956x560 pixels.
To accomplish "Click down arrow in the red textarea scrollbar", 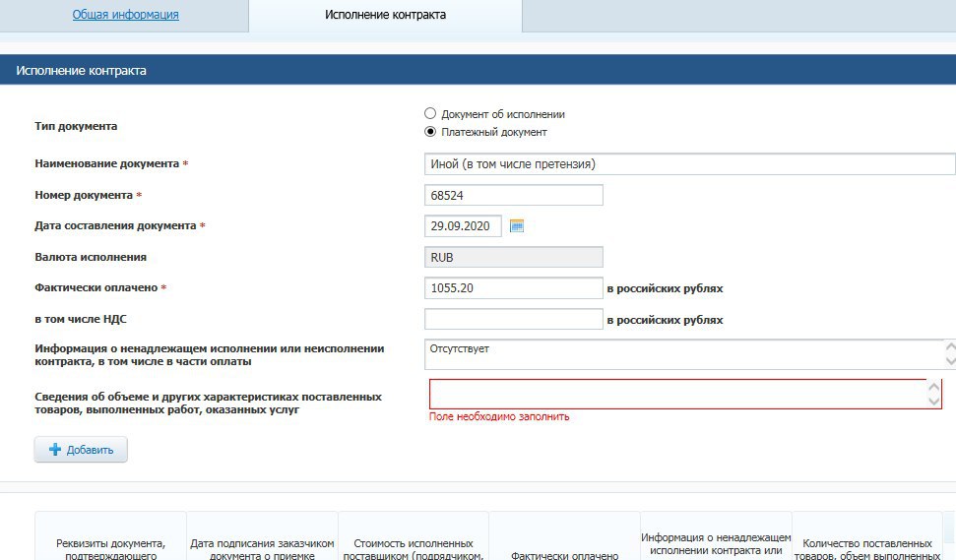I will 933,401.
